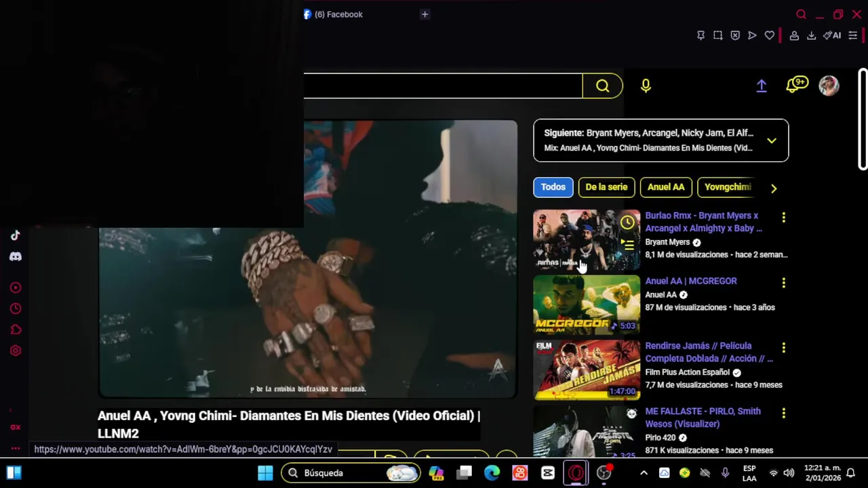This screenshot has width=868, height=488.
Task: Open the Burlao Rmx video thumbnail
Action: coord(587,239)
